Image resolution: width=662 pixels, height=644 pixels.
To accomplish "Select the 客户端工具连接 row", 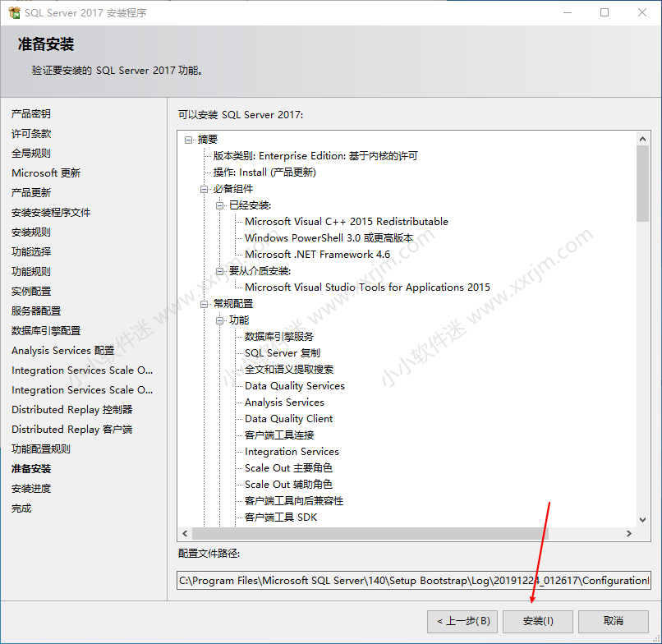I will coord(279,435).
